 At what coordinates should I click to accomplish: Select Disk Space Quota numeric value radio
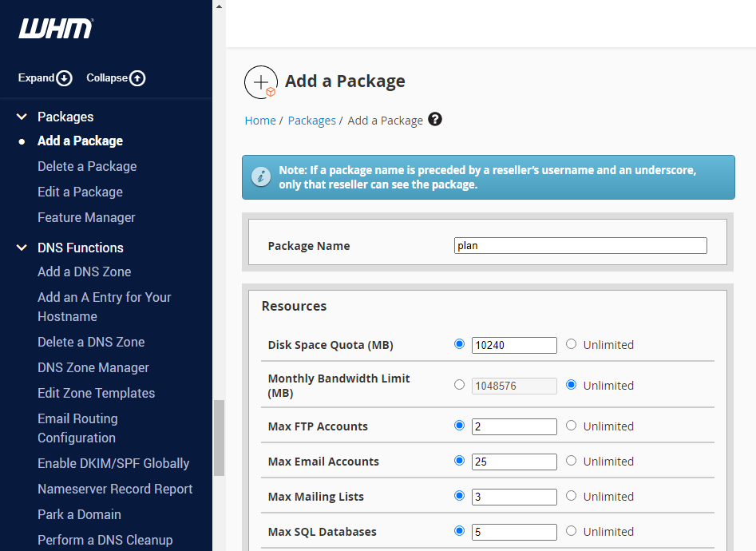460,344
